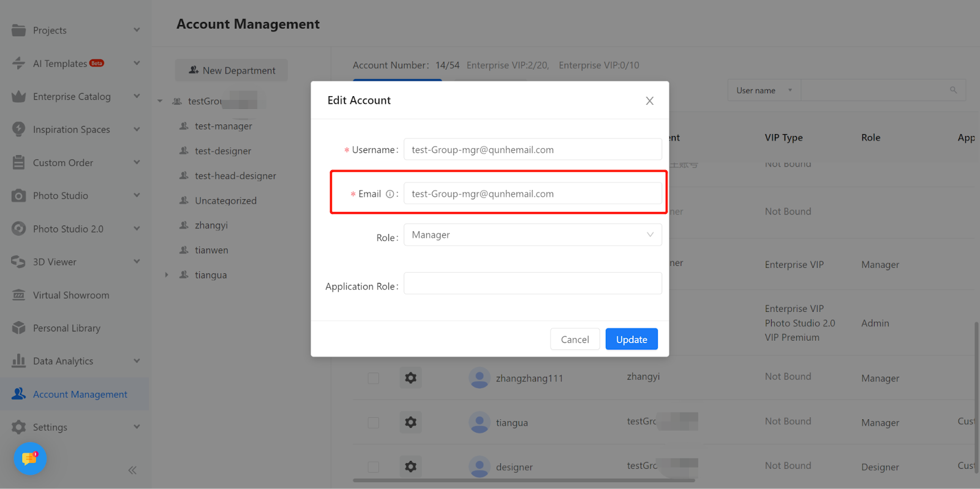Click the avatar icon of designer user

[x=479, y=467]
